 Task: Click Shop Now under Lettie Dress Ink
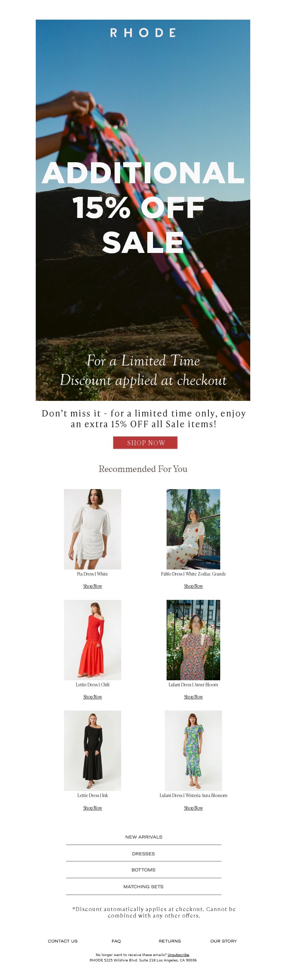click(x=93, y=808)
